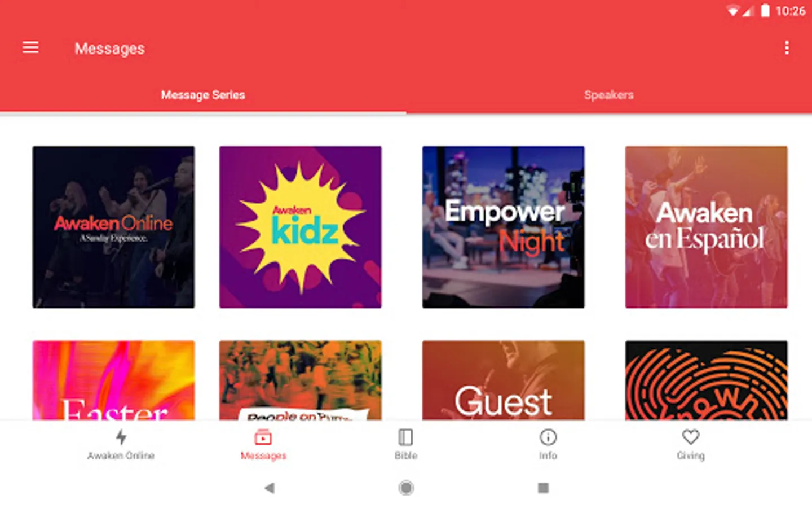Open the hamburger navigation menu
812x508 pixels.
tap(30, 47)
